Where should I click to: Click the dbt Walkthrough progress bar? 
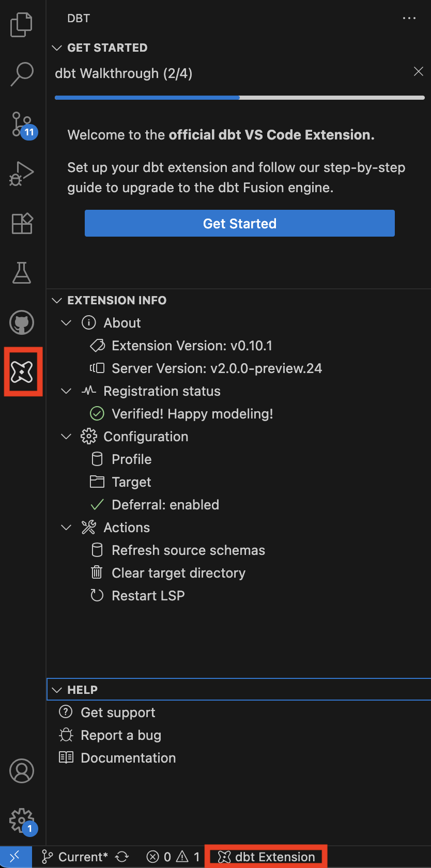point(239,98)
